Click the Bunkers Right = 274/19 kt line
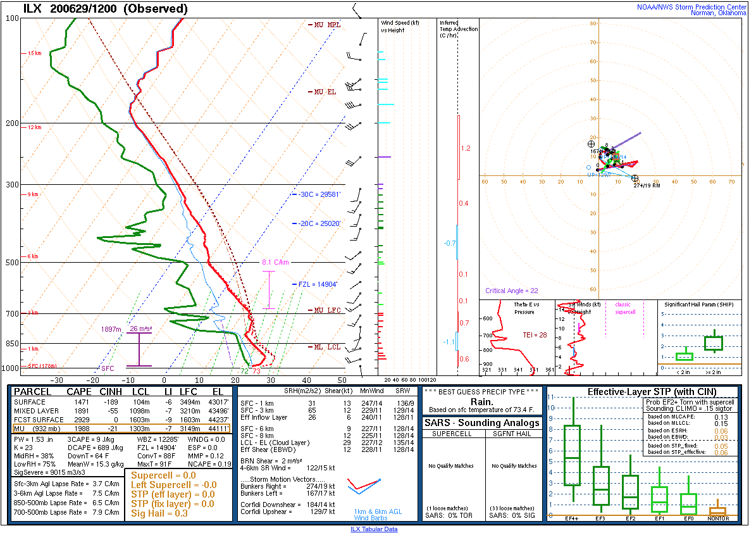This screenshot has width=756, height=540. tap(288, 486)
